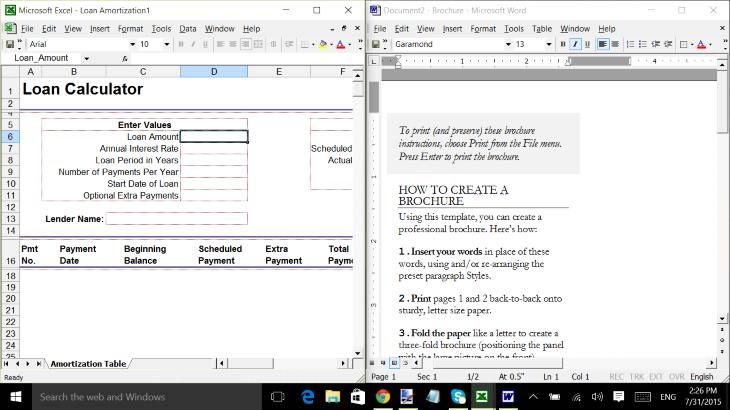Open Skype from taskbar
The image size is (730, 410).
[458, 397]
